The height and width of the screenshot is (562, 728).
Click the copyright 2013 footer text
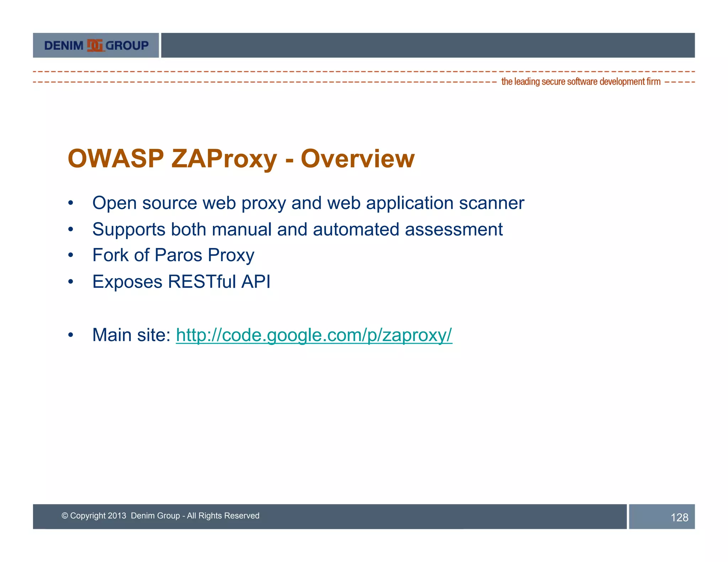[160, 516]
